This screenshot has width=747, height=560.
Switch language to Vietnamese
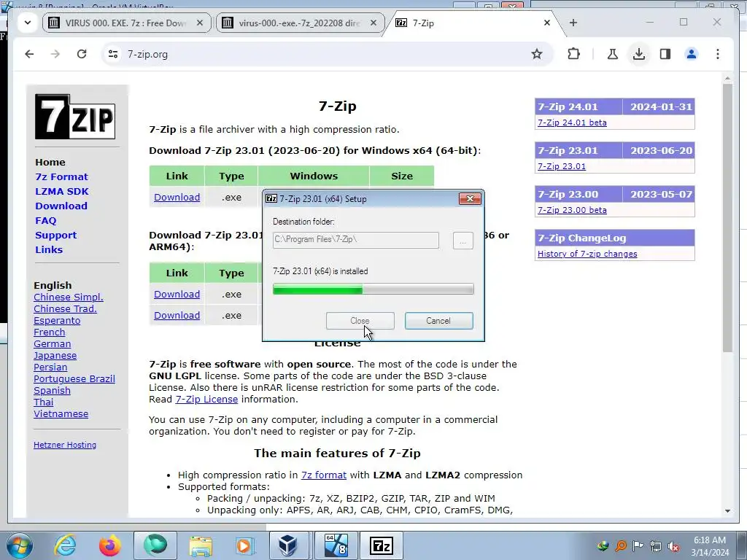61,414
